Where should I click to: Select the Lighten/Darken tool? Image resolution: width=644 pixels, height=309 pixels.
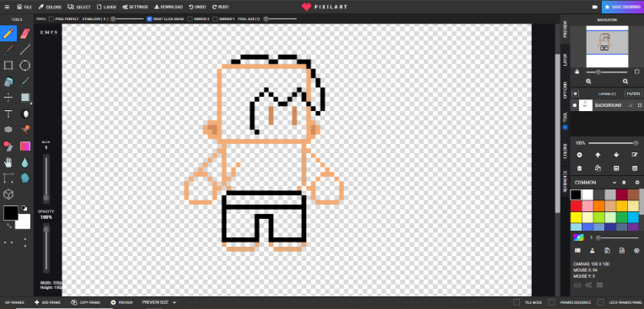(25, 114)
